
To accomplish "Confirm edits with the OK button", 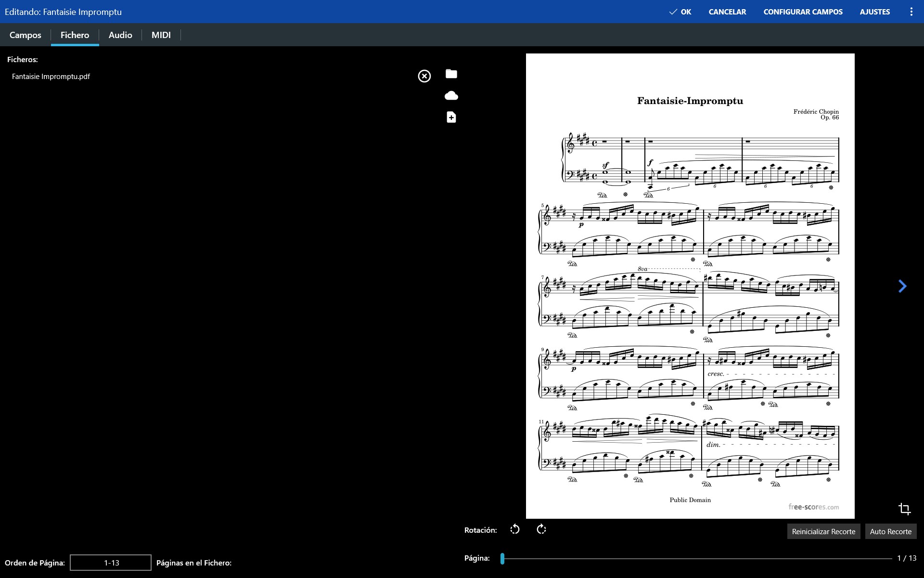I will pyautogui.click(x=680, y=12).
